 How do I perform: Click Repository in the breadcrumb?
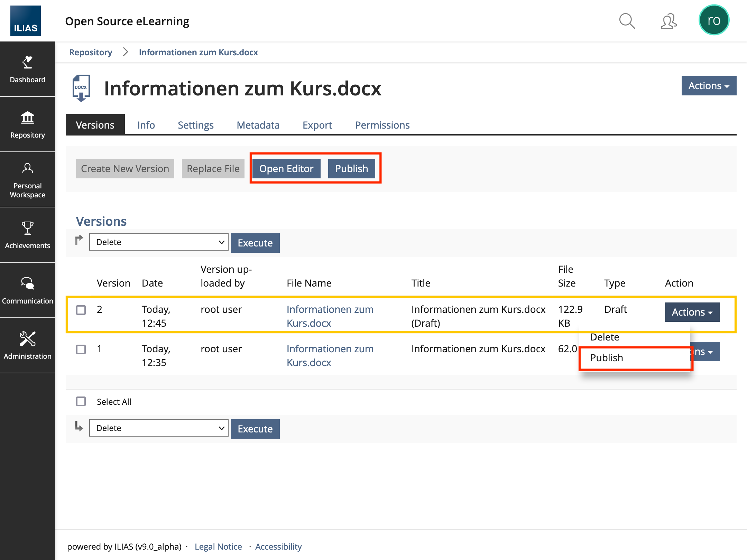tap(91, 52)
